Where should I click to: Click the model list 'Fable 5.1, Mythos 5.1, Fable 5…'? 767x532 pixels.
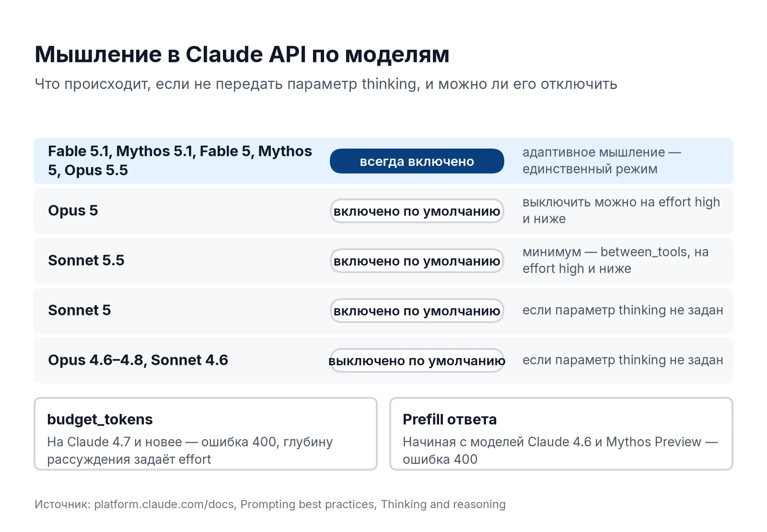click(x=180, y=161)
